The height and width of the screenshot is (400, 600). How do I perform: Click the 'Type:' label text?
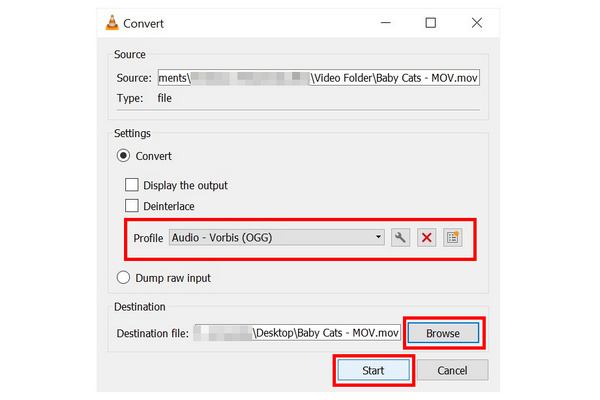tap(130, 98)
